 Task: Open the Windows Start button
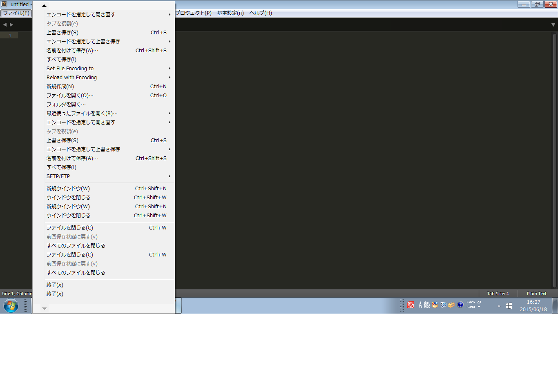[11, 305]
